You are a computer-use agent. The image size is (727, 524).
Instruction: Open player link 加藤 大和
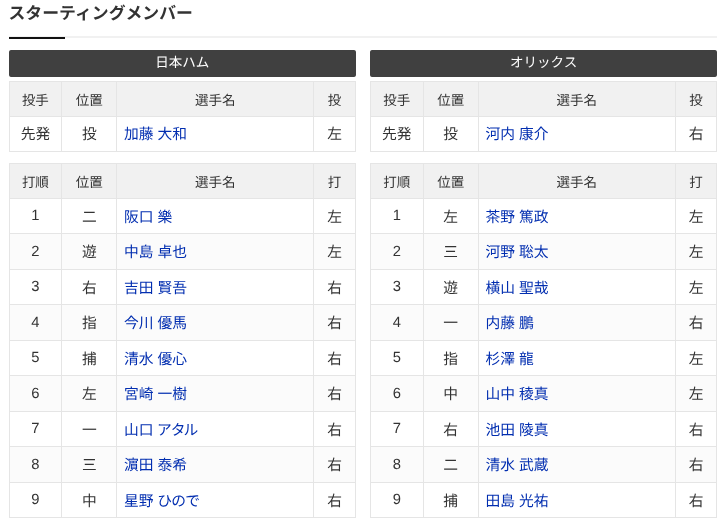click(155, 134)
